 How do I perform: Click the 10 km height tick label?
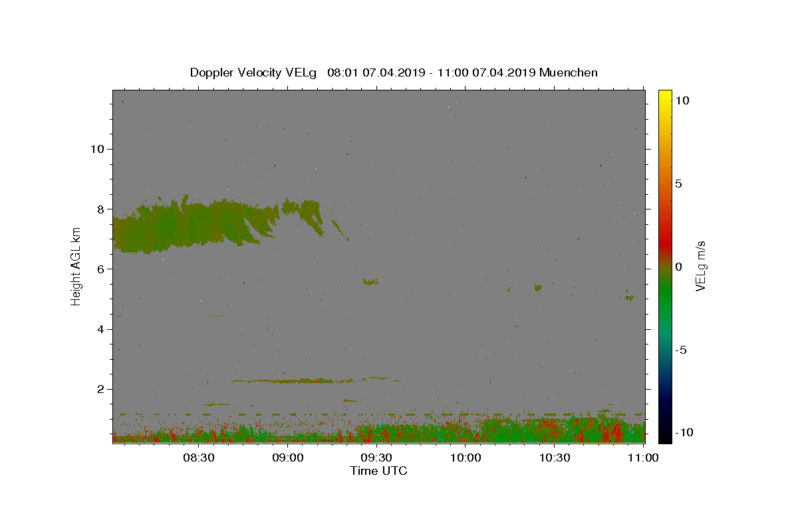[97, 148]
